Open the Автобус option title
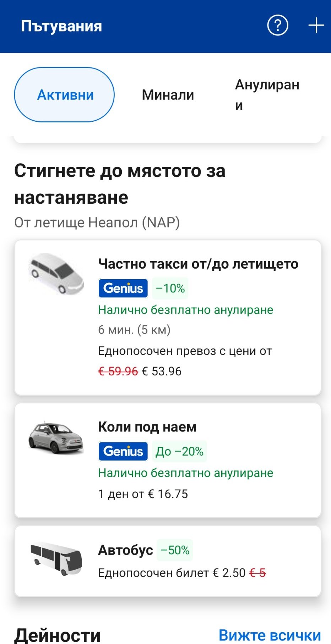The height and width of the screenshot is (644, 331). tap(125, 550)
